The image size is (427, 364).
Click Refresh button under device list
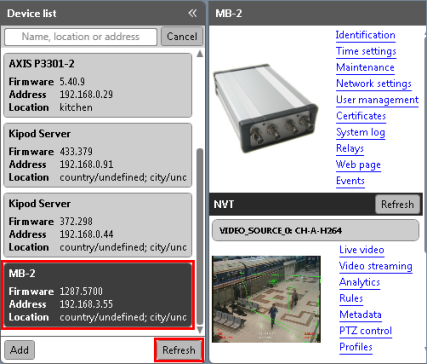(x=179, y=350)
